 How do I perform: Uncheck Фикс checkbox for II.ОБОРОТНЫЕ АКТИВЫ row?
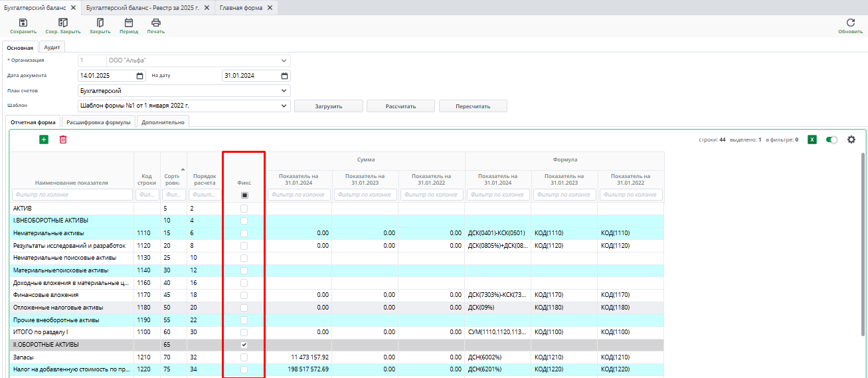[x=244, y=345]
